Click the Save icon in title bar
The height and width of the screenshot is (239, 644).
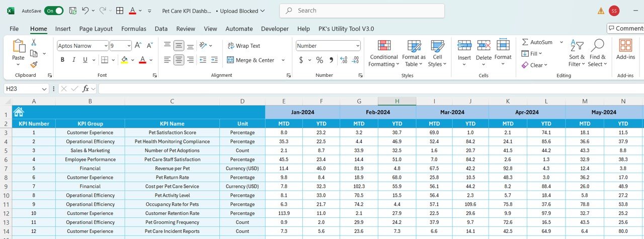pos(73,11)
